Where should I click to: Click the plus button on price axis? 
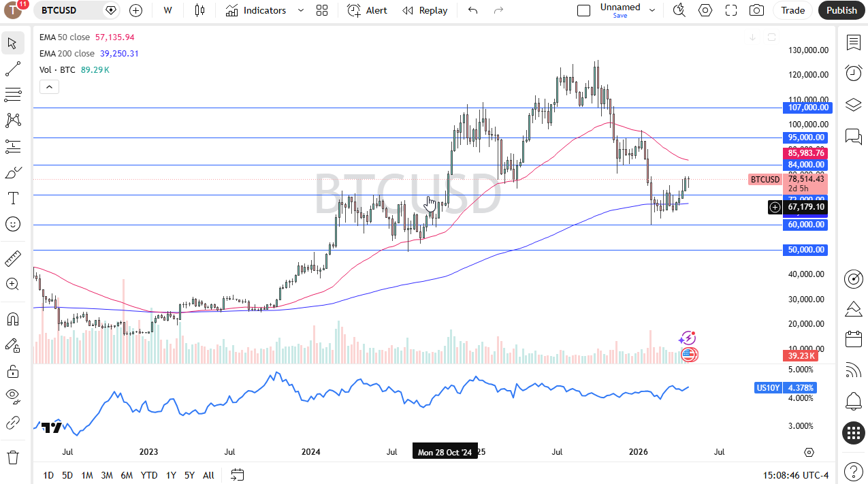[775, 206]
